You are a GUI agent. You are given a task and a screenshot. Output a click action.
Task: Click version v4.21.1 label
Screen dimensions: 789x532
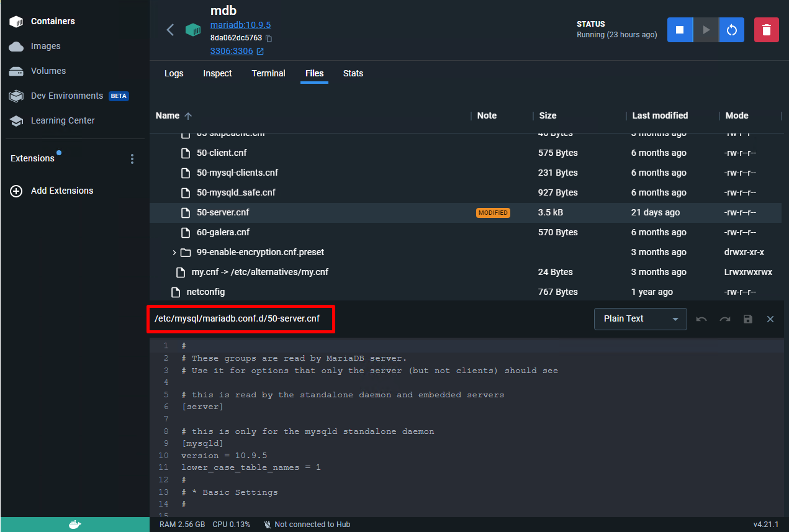[x=766, y=525]
